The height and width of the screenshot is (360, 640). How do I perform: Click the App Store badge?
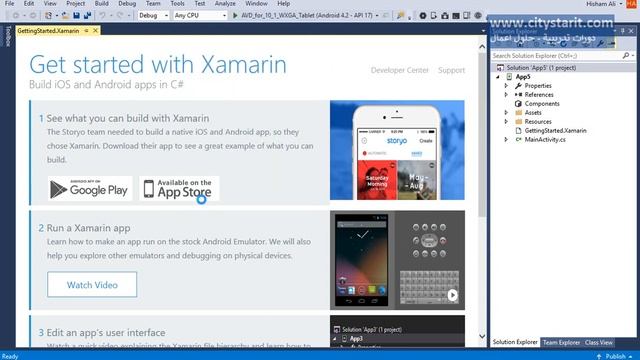click(179, 189)
